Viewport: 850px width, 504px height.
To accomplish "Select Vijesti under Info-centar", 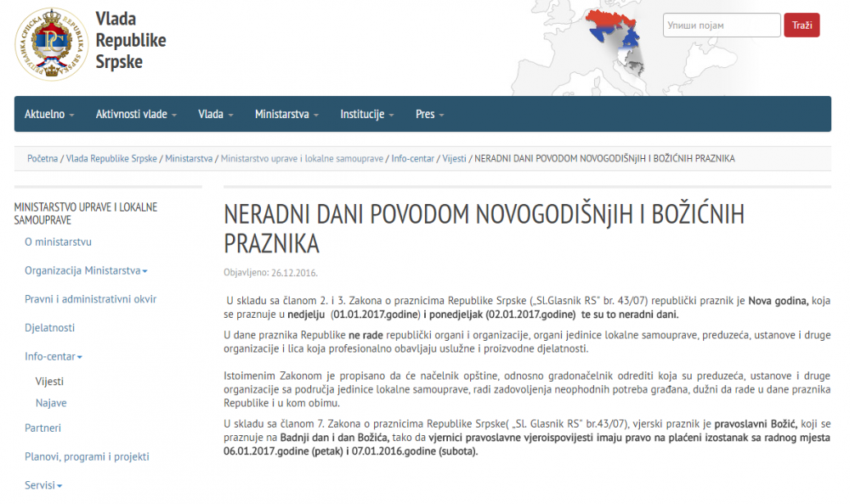I will 49,382.
